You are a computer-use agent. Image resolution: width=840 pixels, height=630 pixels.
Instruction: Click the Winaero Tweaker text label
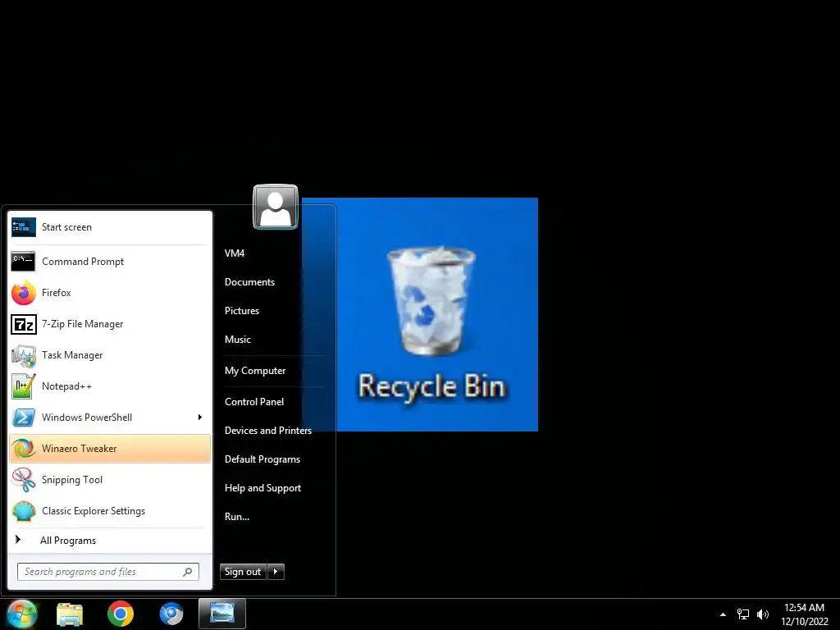pyautogui.click(x=80, y=449)
